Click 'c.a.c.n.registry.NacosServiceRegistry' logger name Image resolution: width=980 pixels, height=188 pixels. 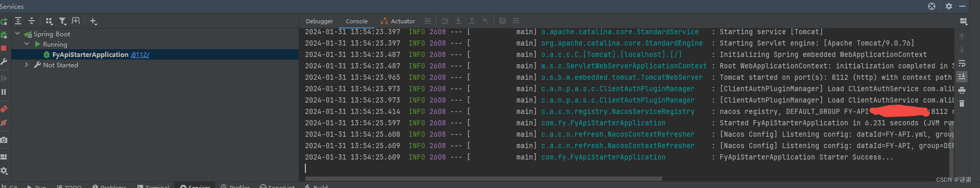tap(618, 111)
